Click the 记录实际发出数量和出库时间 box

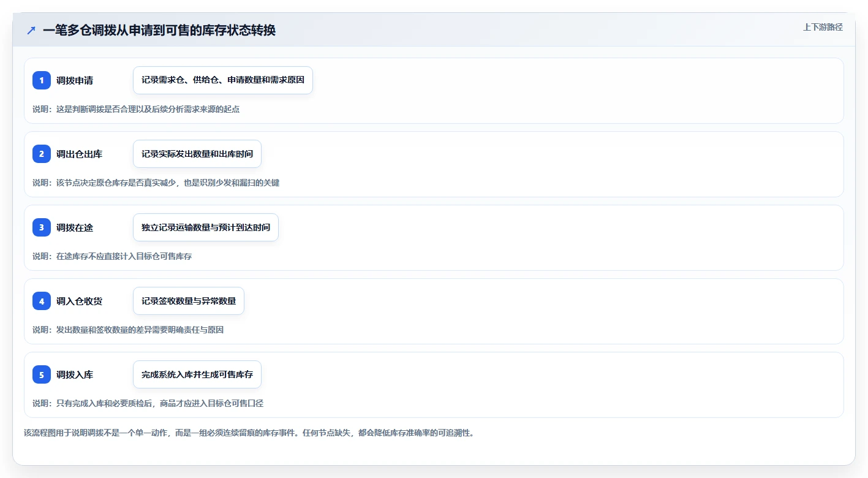197,154
